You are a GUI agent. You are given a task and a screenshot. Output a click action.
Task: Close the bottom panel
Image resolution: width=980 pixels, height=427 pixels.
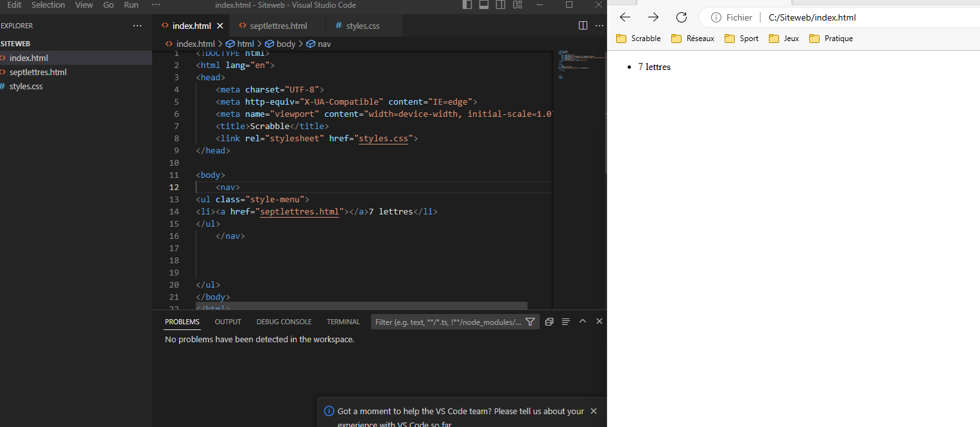point(599,321)
